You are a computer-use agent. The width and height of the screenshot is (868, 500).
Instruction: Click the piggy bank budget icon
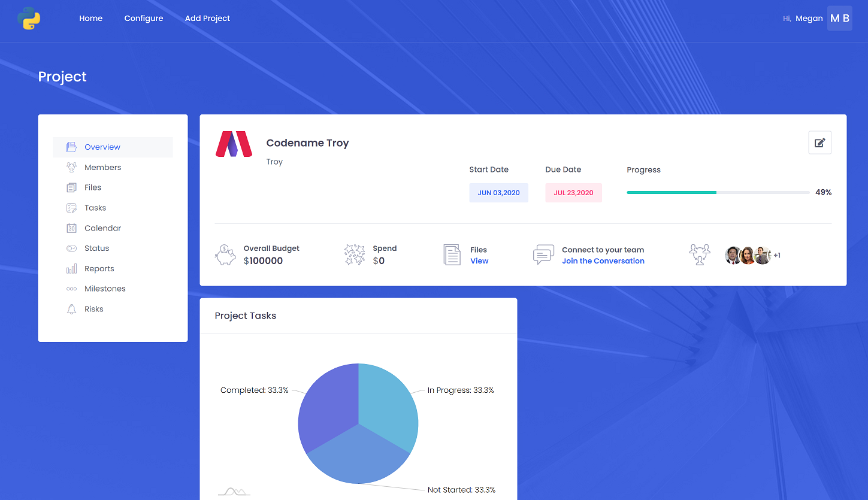[225, 254]
